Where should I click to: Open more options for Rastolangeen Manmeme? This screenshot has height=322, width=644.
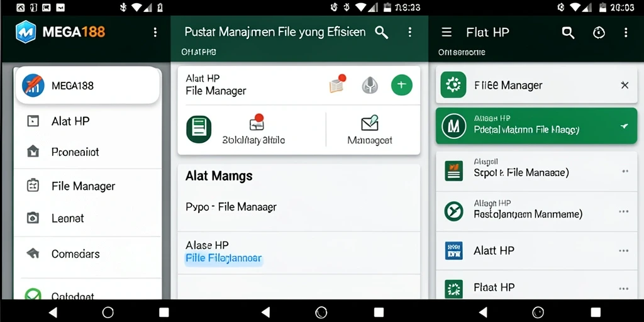point(623,211)
